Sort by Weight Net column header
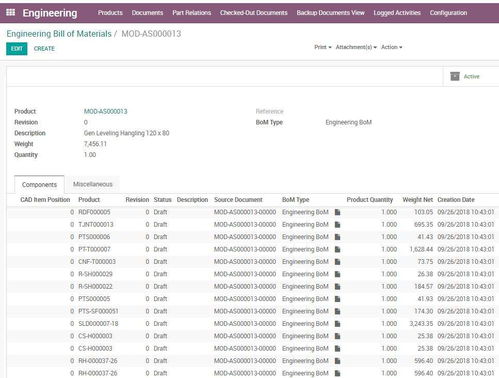Screen dimensions: 499x378 pyautogui.click(x=417, y=200)
